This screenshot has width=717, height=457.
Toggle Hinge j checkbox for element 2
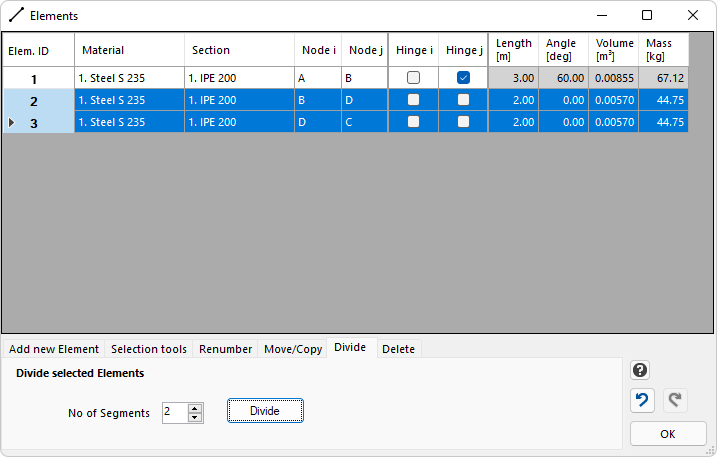tap(463, 100)
